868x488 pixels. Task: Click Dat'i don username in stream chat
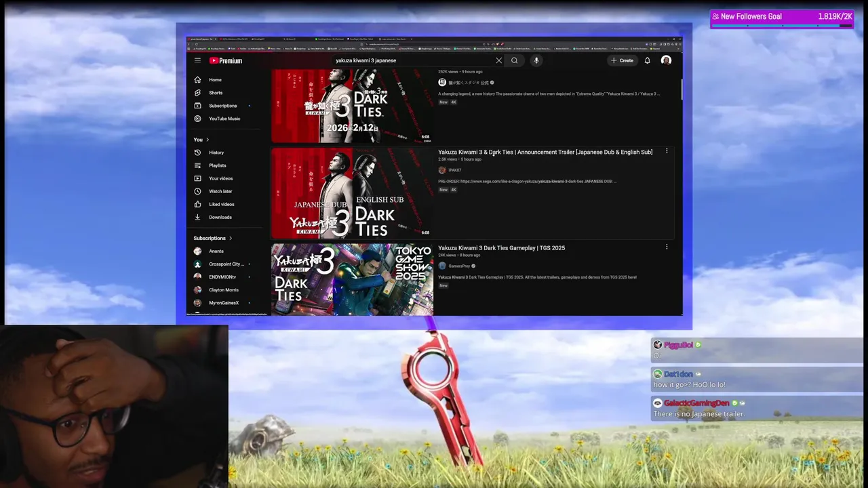678,374
